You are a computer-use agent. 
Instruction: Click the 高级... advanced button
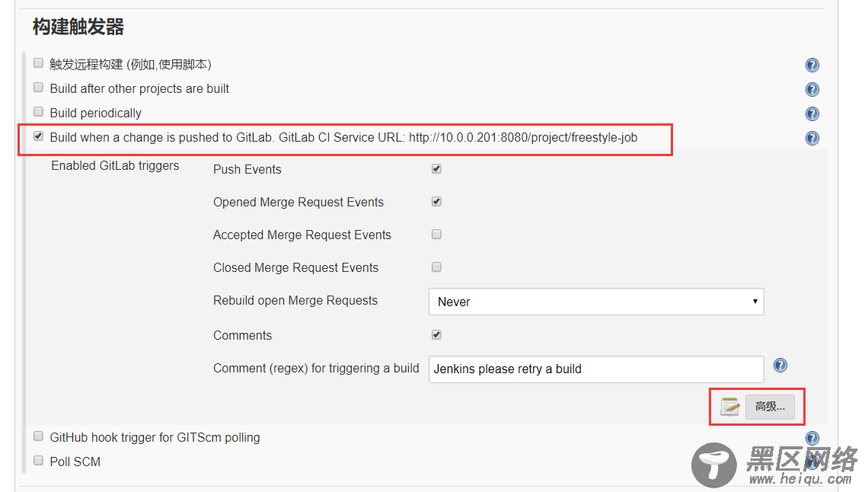click(x=770, y=407)
